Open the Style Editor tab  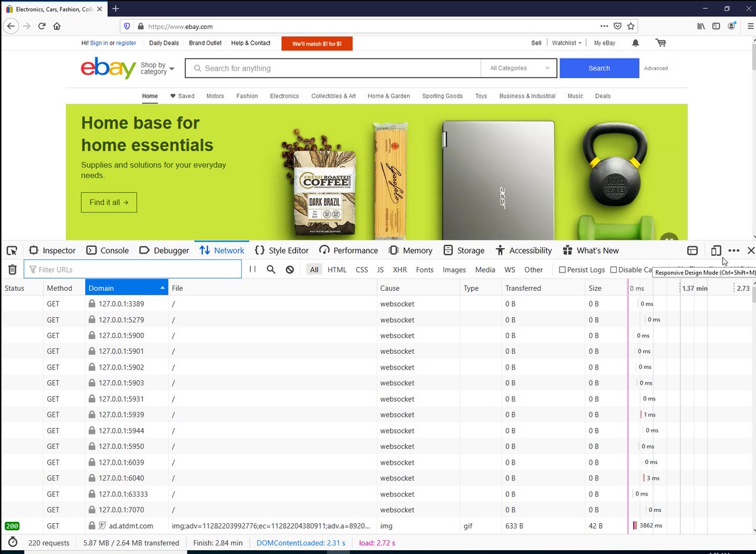pos(282,251)
